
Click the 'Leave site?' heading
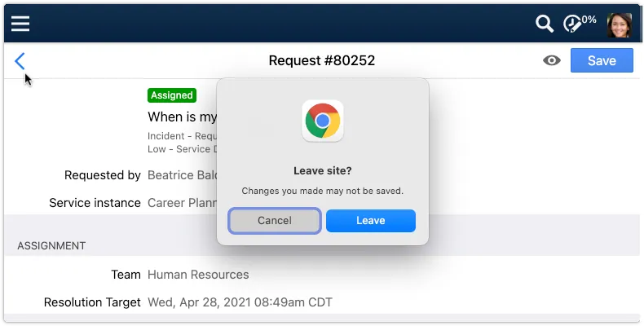pyautogui.click(x=323, y=170)
